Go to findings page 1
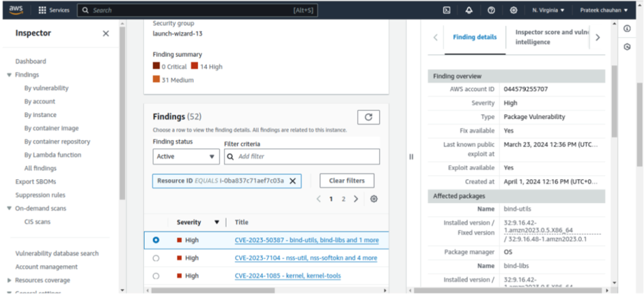 [x=331, y=199]
